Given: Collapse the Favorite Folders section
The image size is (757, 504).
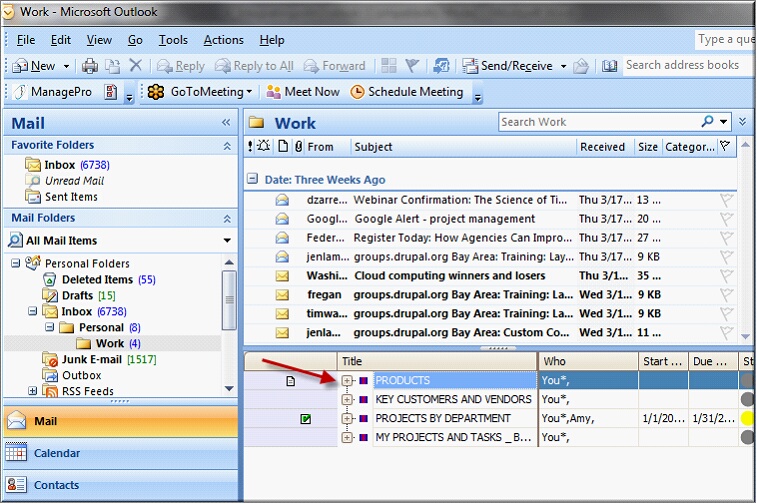Looking at the screenshot, I should pyautogui.click(x=227, y=145).
